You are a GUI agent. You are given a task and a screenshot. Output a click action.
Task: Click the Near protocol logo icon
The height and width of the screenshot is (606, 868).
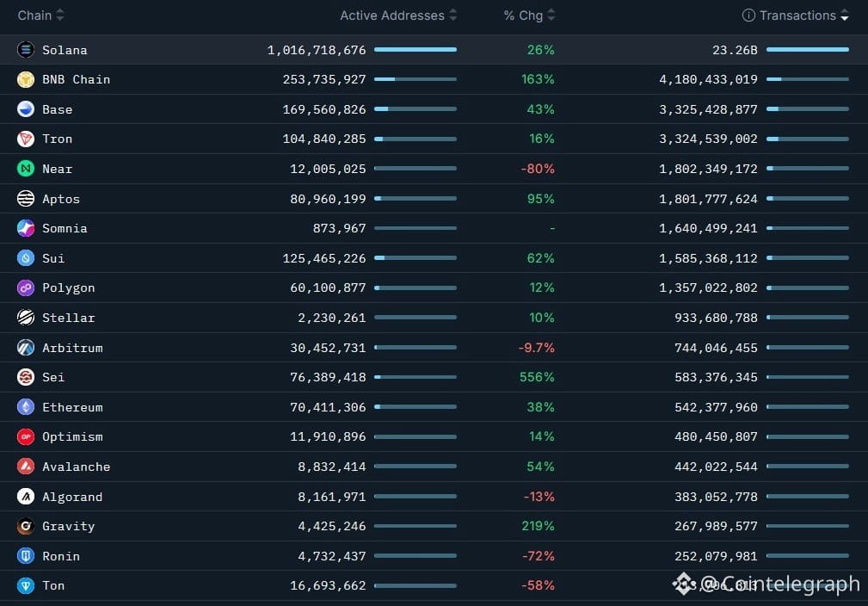pyautogui.click(x=26, y=169)
